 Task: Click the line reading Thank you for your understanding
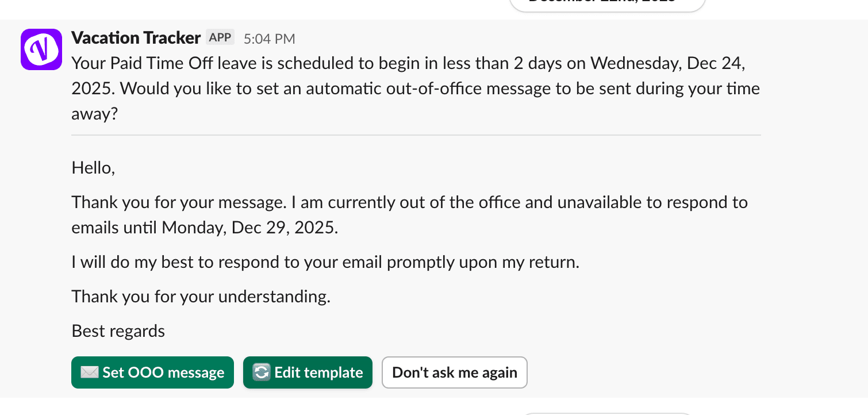(x=200, y=296)
